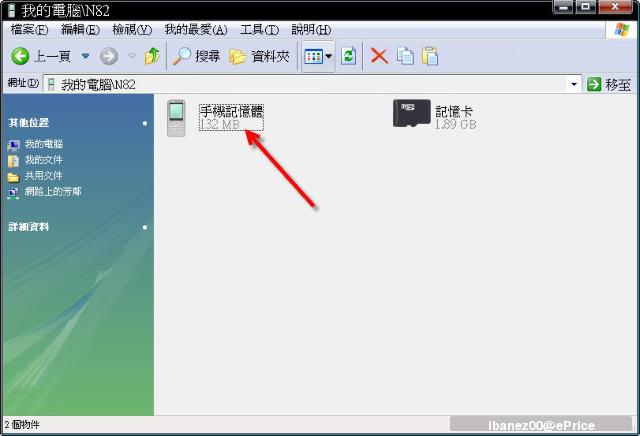Click the Network Neighborhood icon in sidebar
Image resolution: width=640 pixels, height=436 pixels.
click(13, 193)
